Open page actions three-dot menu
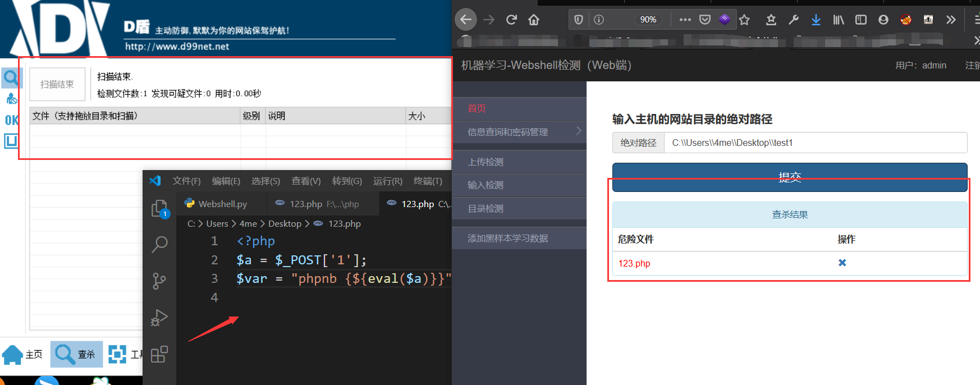 [x=685, y=20]
